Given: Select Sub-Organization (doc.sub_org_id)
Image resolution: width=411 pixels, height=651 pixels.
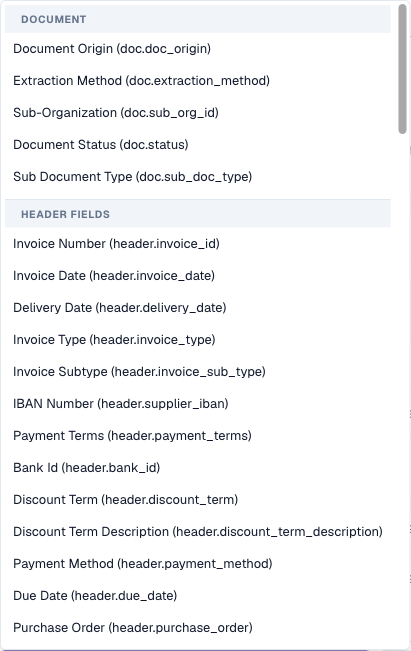Looking at the screenshot, I should (x=198, y=113).
